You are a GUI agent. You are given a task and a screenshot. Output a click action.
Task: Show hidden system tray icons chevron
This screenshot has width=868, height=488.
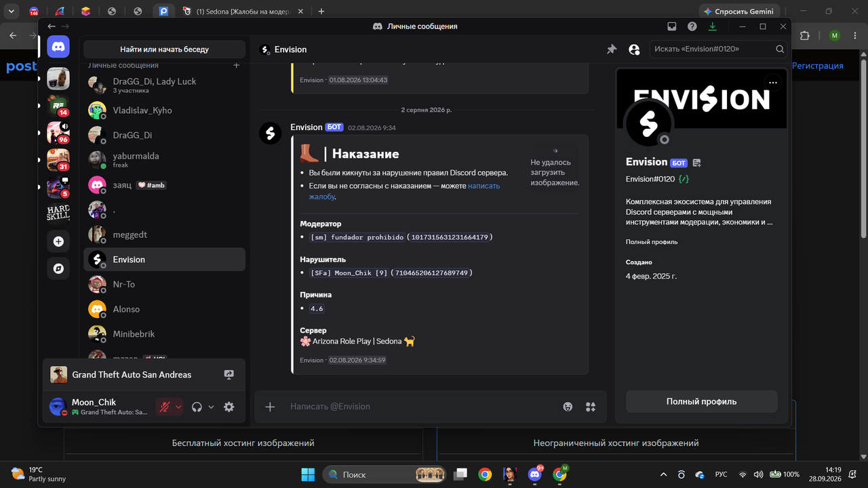[663, 474]
